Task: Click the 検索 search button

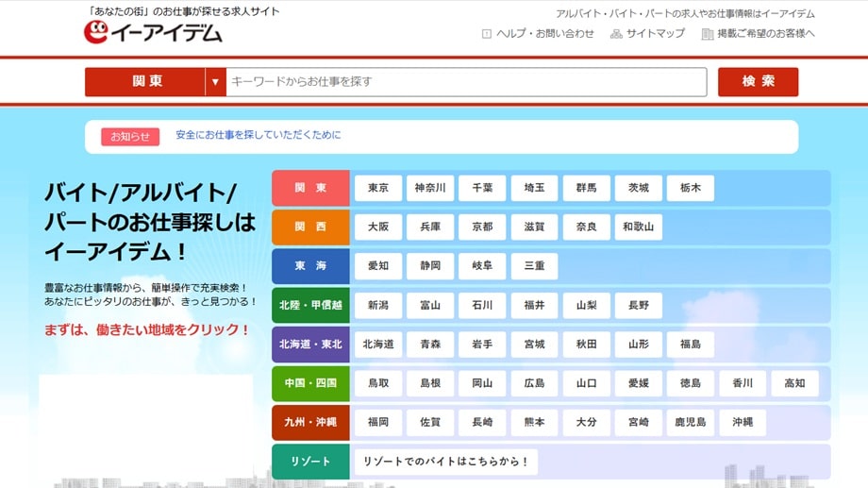Action: point(758,82)
